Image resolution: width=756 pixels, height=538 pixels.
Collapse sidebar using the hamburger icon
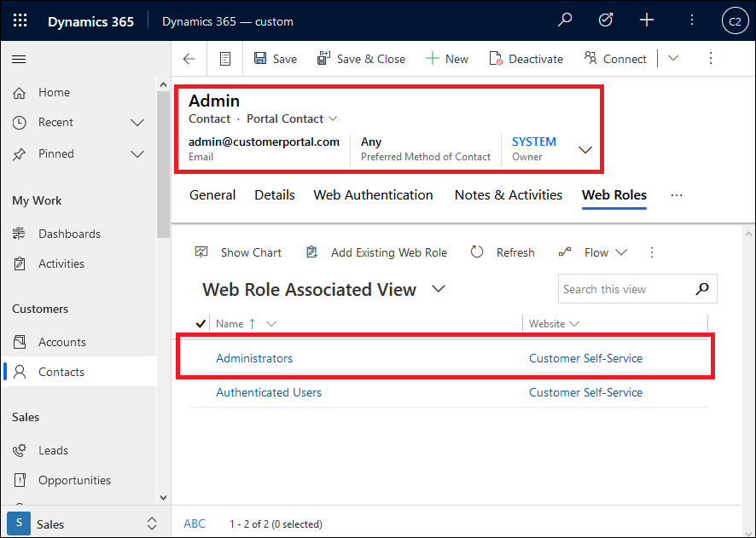[x=19, y=59]
